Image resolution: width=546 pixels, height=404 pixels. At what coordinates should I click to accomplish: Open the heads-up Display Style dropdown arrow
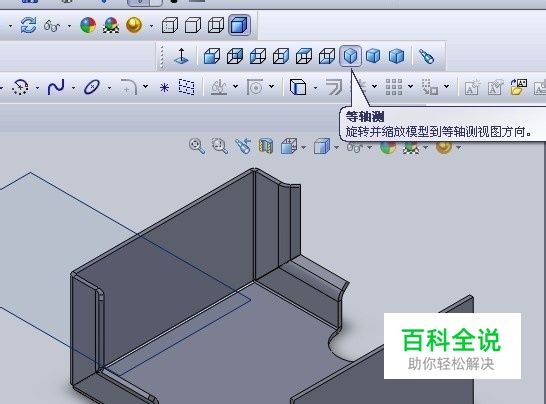(x=336, y=148)
